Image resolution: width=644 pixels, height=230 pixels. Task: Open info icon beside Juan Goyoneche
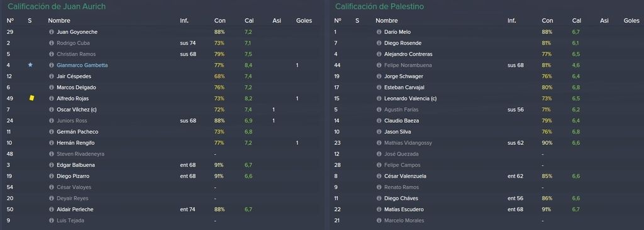[52, 32]
